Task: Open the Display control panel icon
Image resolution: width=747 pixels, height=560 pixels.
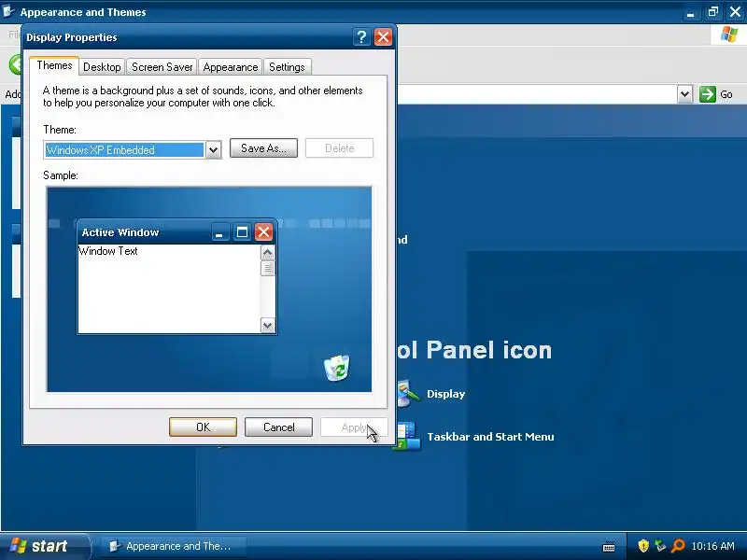Action: coord(408,393)
